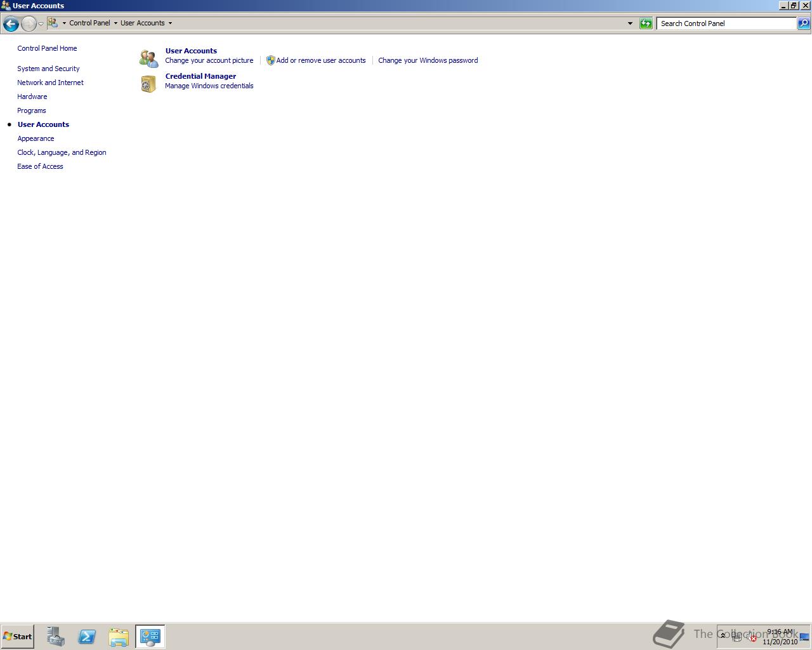Click the Credential Manager safe icon
The height and width of the screenshot is (650, 812).
tap(148, 84)
